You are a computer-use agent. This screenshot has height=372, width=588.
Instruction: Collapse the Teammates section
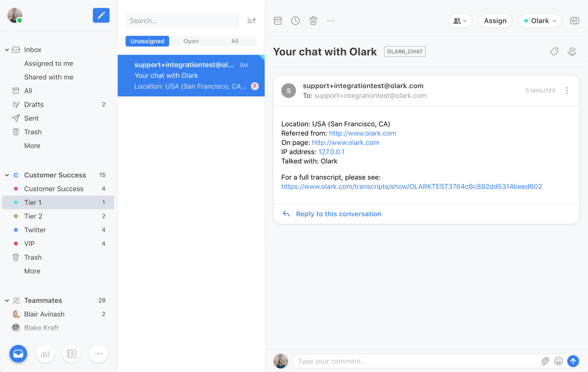pos(7,301)
